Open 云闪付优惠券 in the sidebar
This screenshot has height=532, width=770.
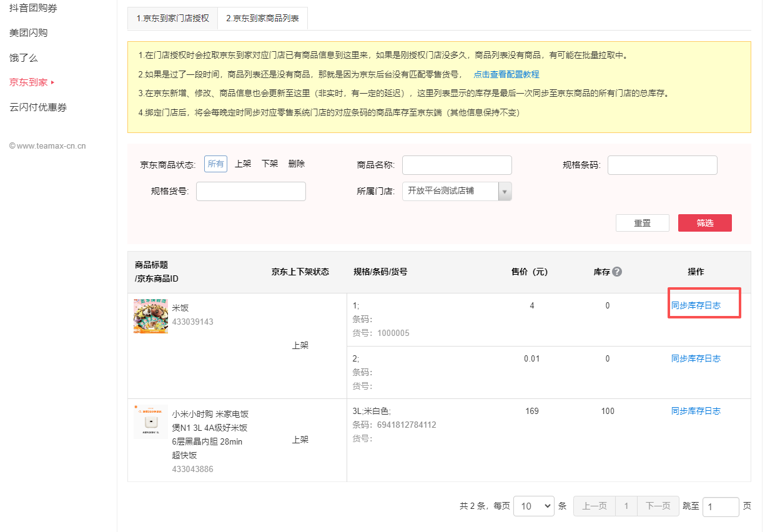(38, 107)
